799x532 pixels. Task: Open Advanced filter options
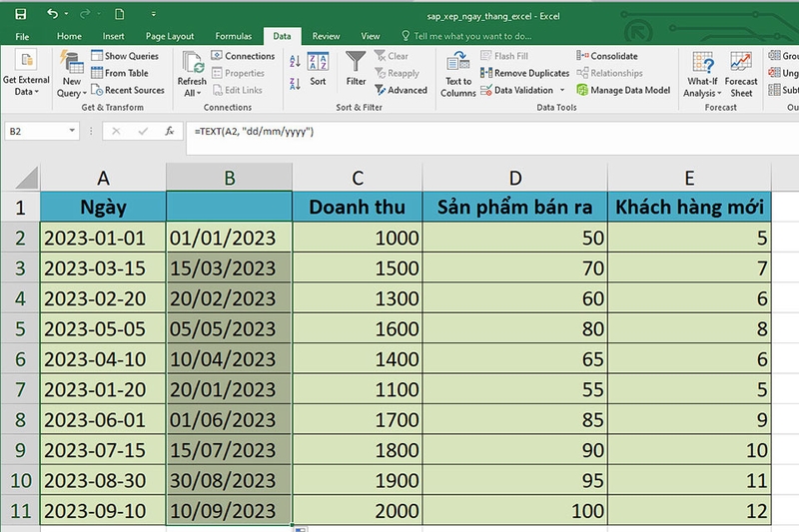(x=401, y=90)
